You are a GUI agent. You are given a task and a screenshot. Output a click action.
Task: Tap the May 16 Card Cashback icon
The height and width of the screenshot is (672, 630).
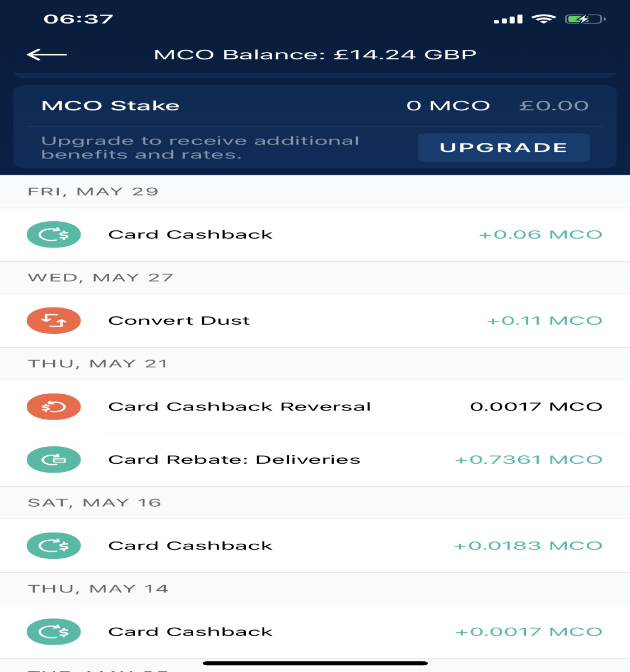[54, 545]
